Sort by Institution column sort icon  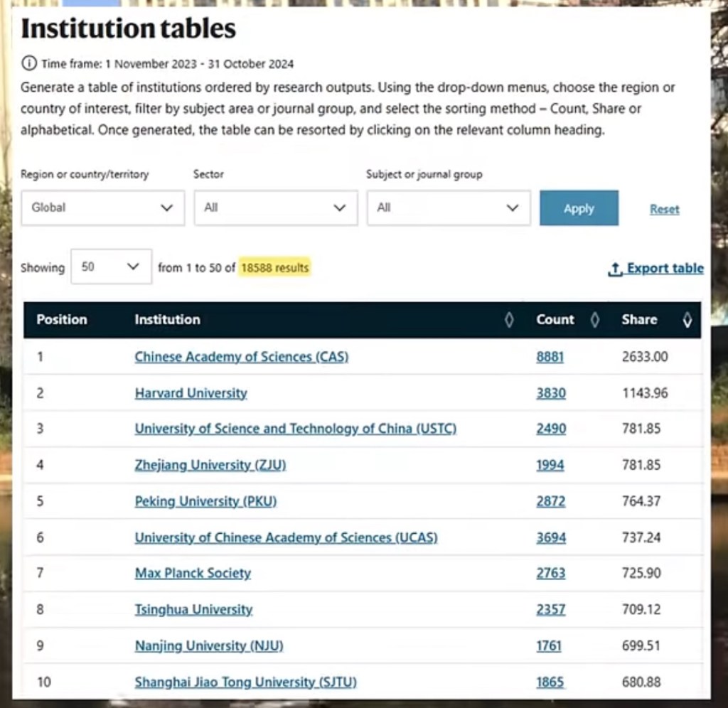(509, 320)
